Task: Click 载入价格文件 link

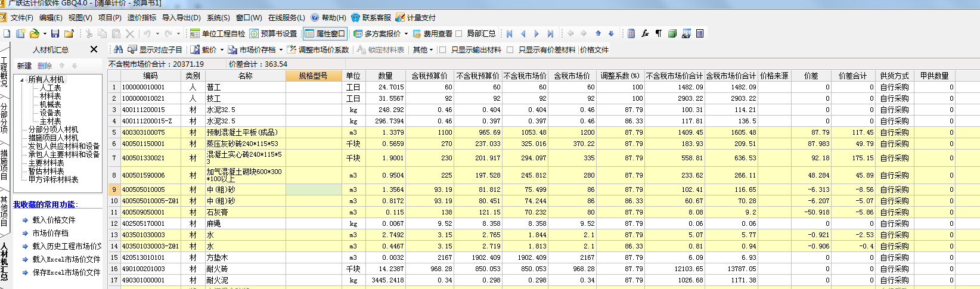Action: (x=54, y=220)
